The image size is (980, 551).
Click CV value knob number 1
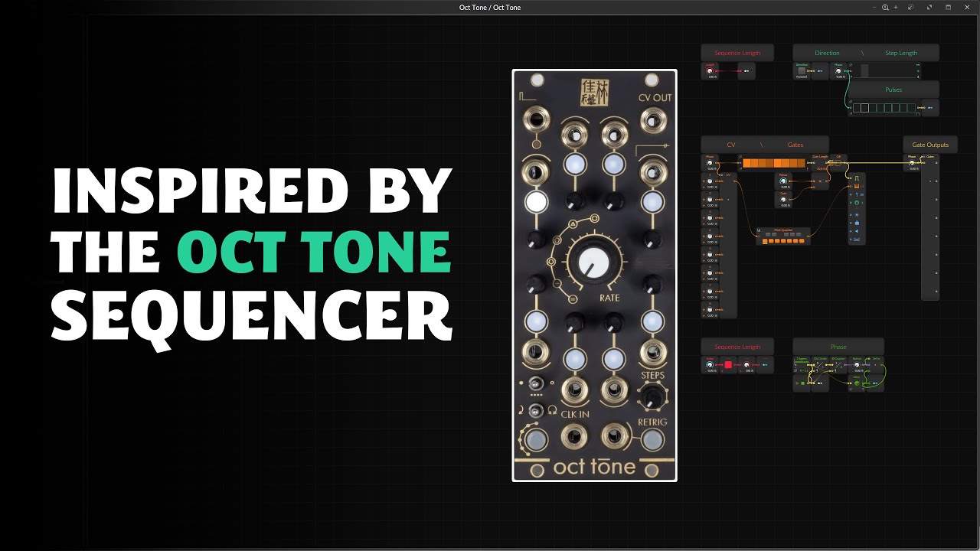(x=710, y=181)
